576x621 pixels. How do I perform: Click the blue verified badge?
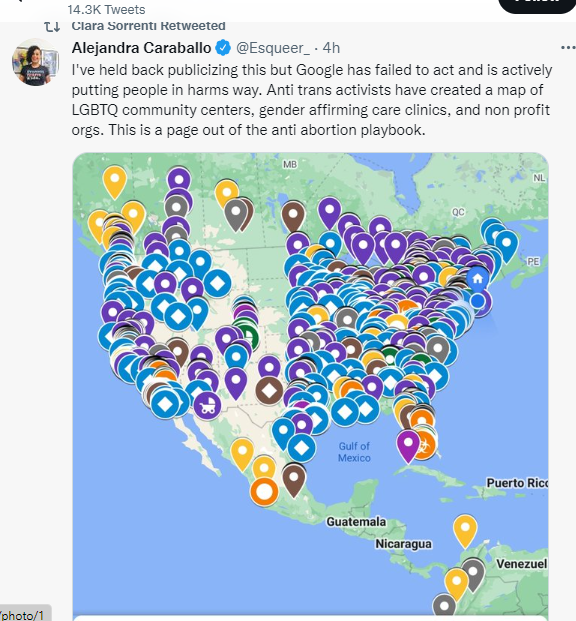(x=223, y=48)
